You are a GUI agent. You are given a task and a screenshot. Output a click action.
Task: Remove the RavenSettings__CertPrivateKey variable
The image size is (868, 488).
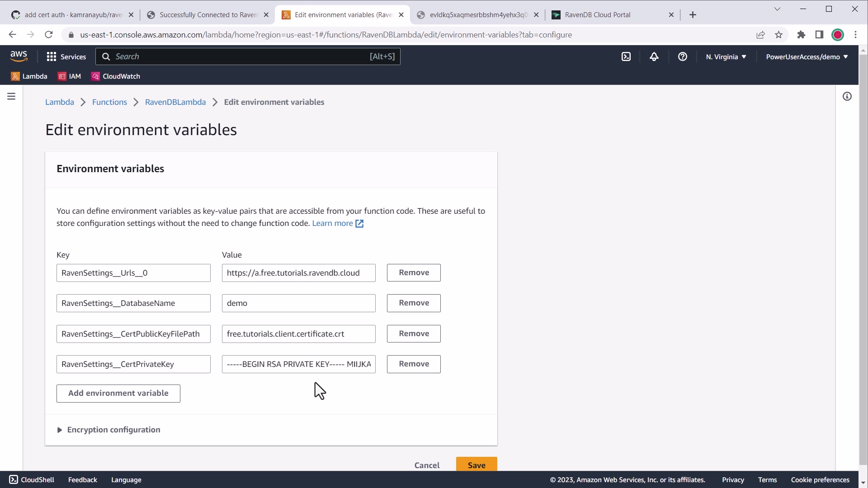[414, 364]
